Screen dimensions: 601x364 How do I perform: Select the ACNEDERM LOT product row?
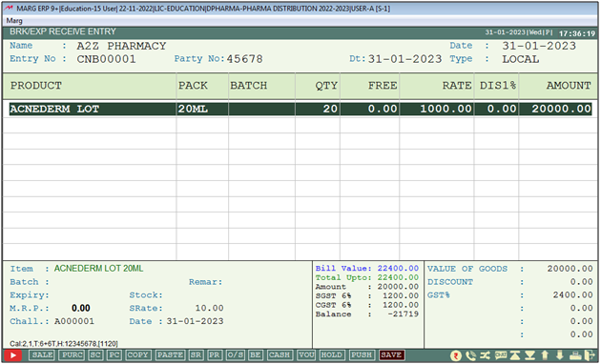coord(300,109)
